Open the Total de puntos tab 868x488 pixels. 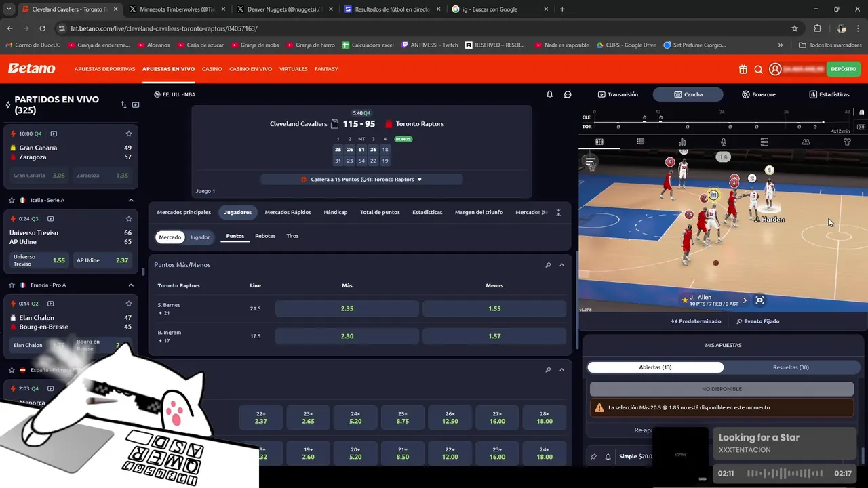pos(380,212)
